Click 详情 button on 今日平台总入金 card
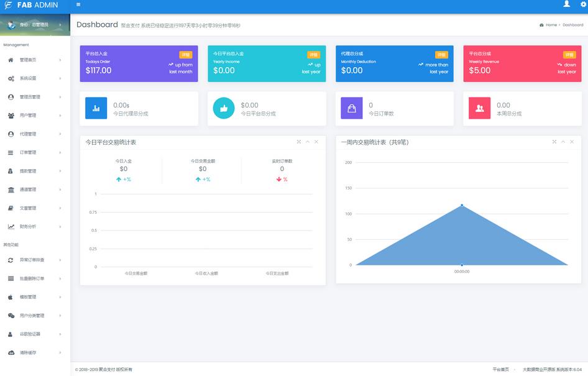 313,55
